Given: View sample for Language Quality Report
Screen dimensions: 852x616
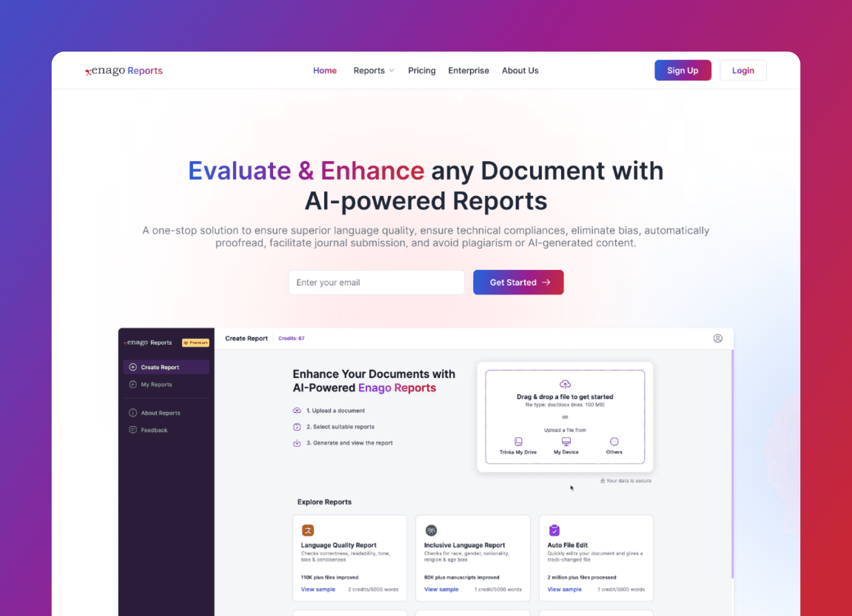Looking at the screenshot, I should (318, 589).
